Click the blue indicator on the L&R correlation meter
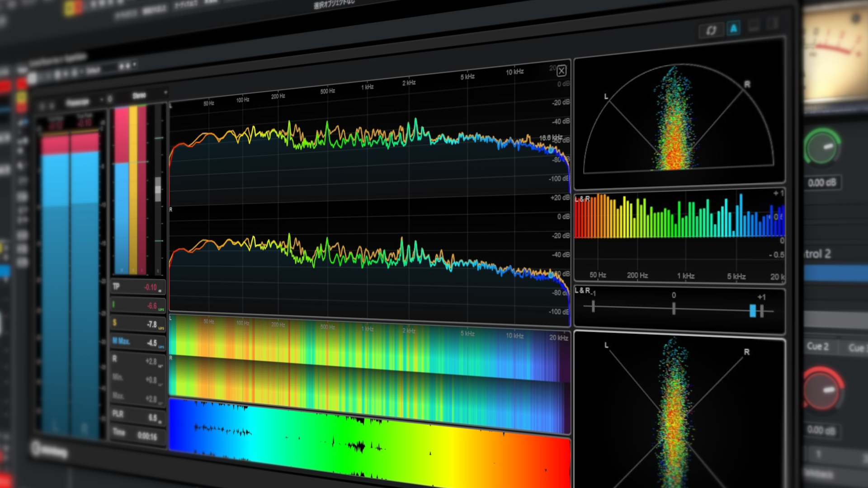Screen dimensions: 868x488 pyautogui.click(x=753, y=311)
